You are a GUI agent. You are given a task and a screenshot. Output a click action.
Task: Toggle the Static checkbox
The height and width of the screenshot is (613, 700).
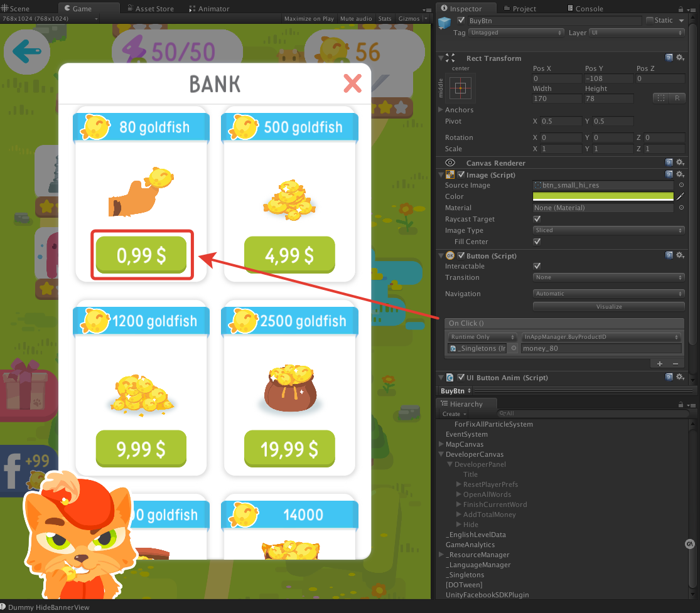tap(650, 20)
